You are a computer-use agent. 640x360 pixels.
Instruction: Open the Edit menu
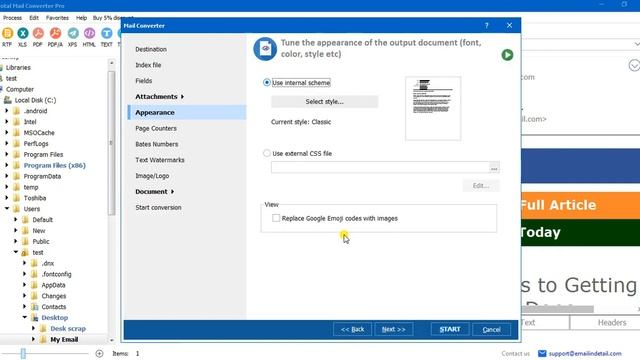(34, 18)
